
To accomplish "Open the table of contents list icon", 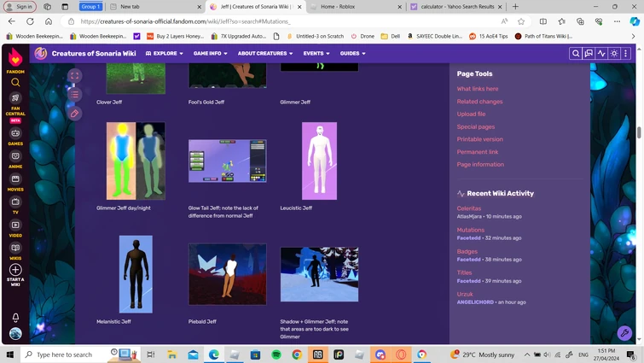I will tap(75, 95).
